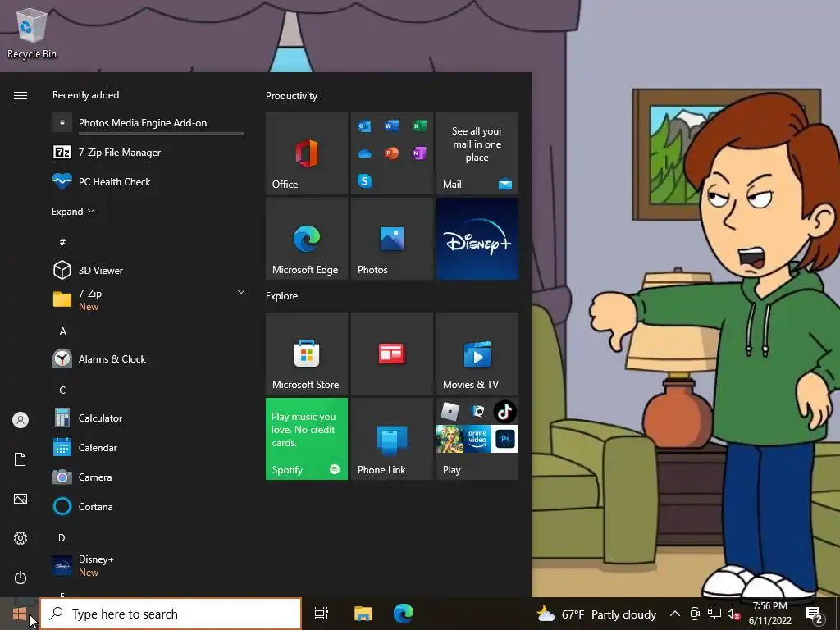Screen dimensions: 840x630
Task: Open OneDrive in the Office apps tile
Action: [x=365, y=153]
